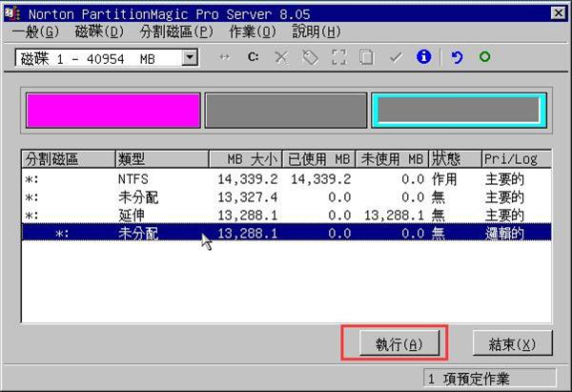Click the PartitionMagic title bar app icon
This screenshot has width=572, height=392.
[x=13, y=13]
